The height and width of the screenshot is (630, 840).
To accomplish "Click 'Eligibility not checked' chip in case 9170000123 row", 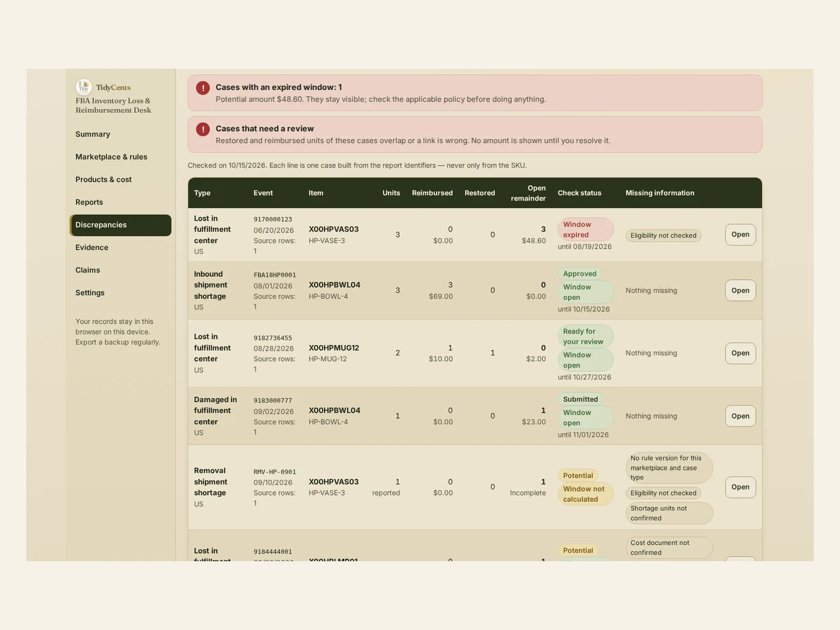I will 663,236.
